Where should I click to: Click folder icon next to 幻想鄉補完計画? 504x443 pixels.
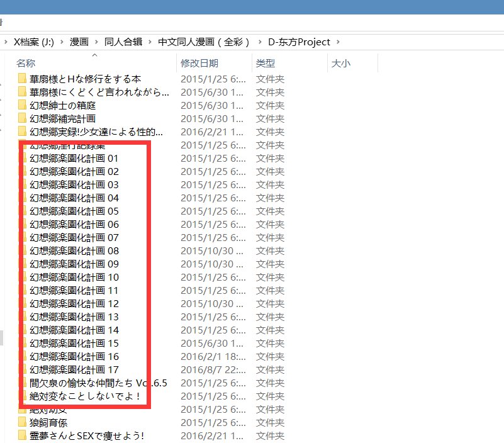23,118
